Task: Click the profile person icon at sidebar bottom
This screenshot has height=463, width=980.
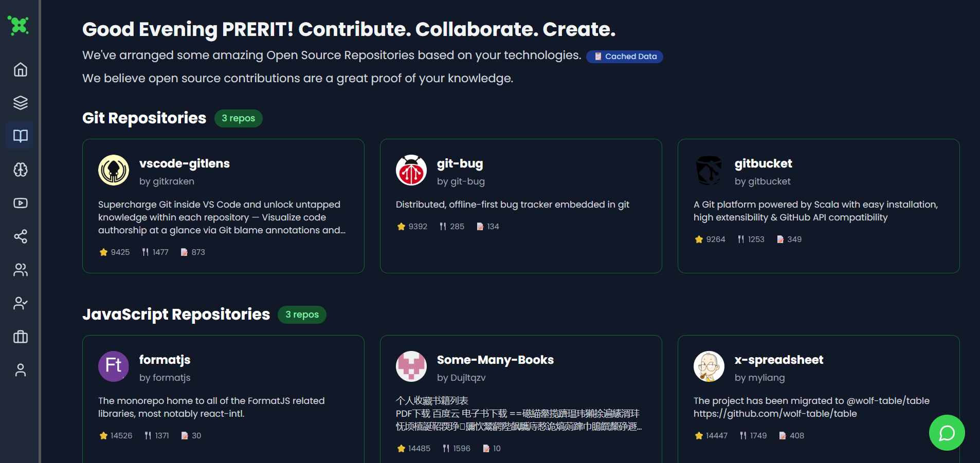Action: (x=20, y=370)
